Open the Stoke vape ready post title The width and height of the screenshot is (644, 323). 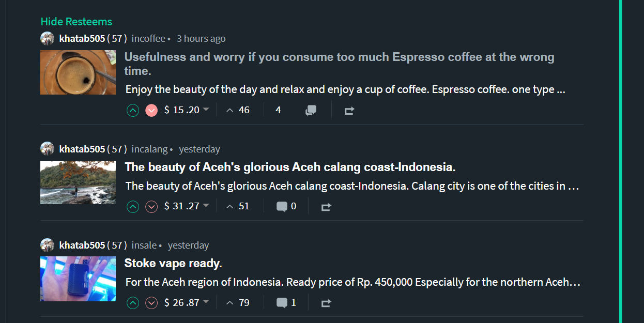(173, 264)
